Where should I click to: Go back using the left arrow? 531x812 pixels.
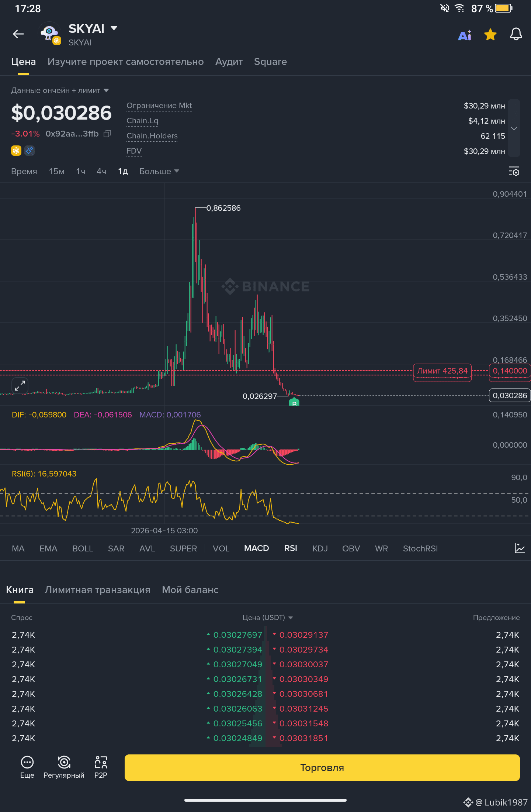coord(18,34)
